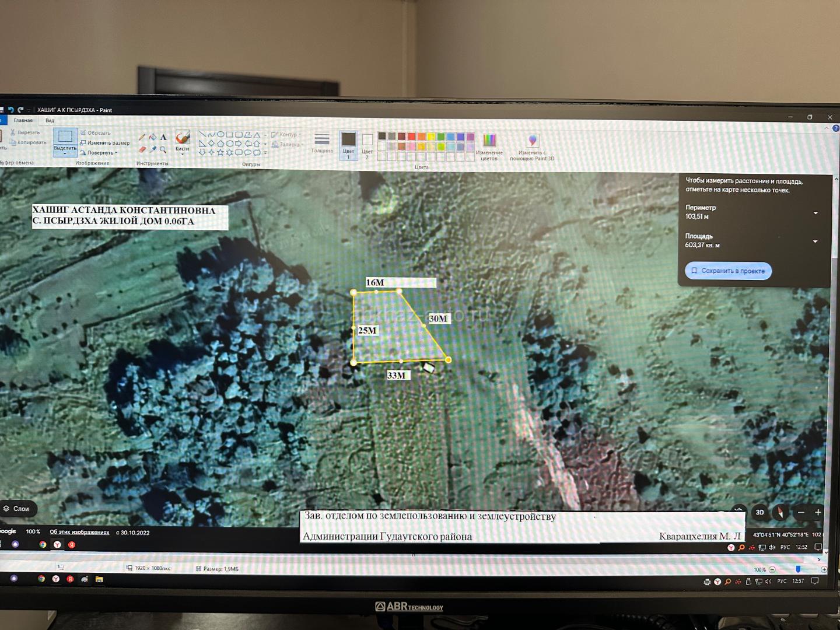840x630 pixels.
Task: Expand the Периметр units dropdown
Action: tap(815, 213)
